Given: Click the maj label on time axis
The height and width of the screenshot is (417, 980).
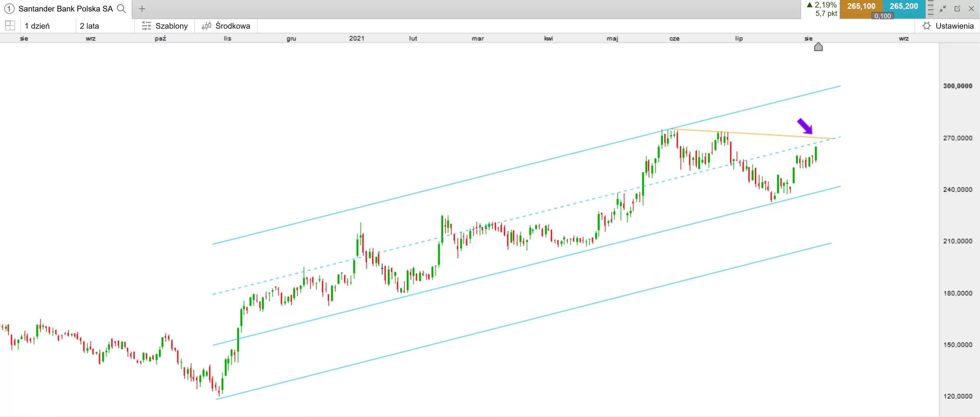Looking at the screenshot, I should (x=612, y=38).
